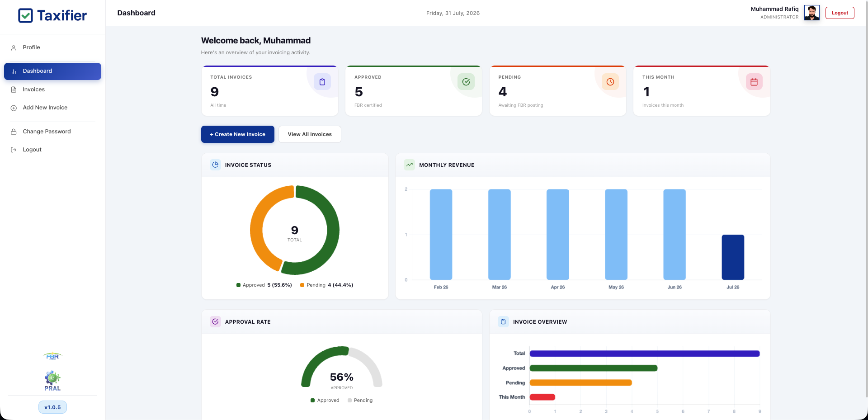The width and height of the screenshot is (868, 420).
Task: Click the Approved count 5 on card
Action: tap(359, 92)
